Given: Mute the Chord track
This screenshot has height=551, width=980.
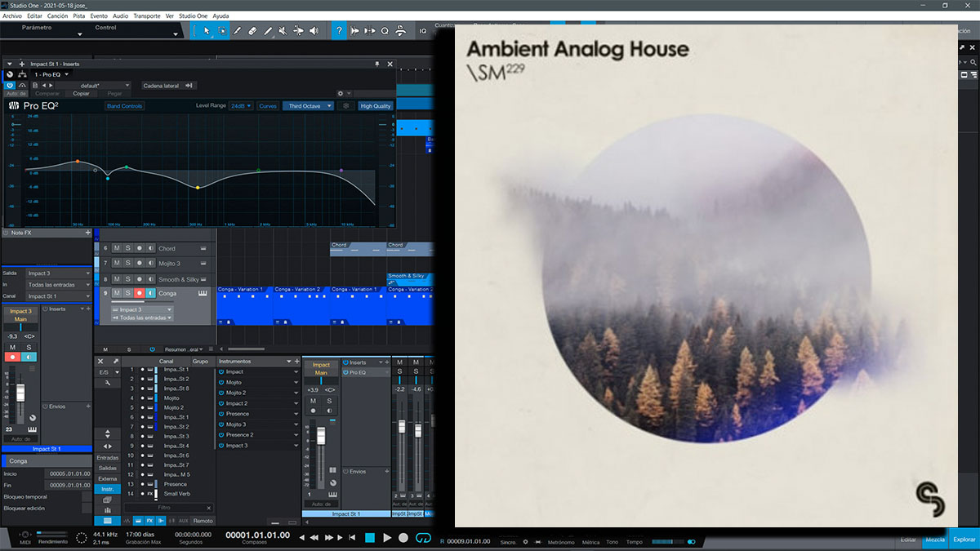Looking at the screenshot, I should coord(117,248).
